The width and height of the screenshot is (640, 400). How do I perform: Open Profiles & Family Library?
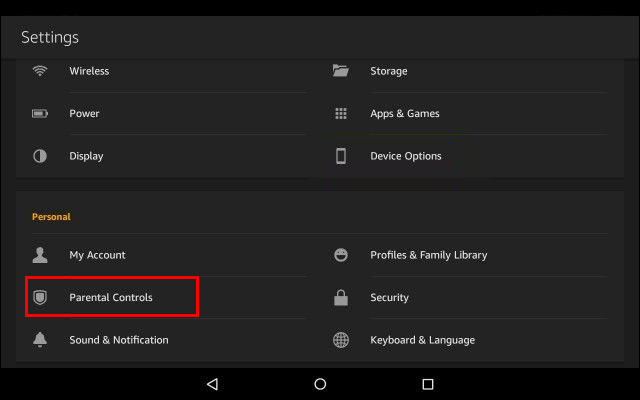coord(428,255)
